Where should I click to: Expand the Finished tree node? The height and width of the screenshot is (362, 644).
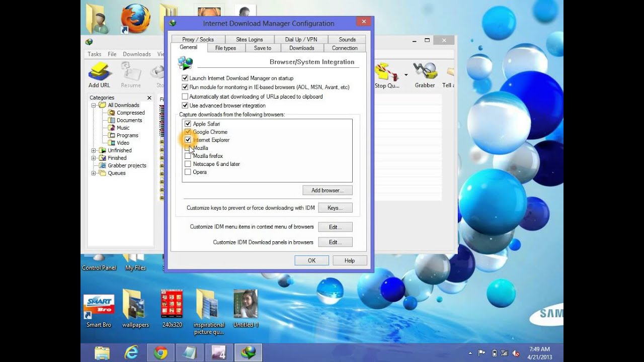pyautogui.click(x=94, y=158)
